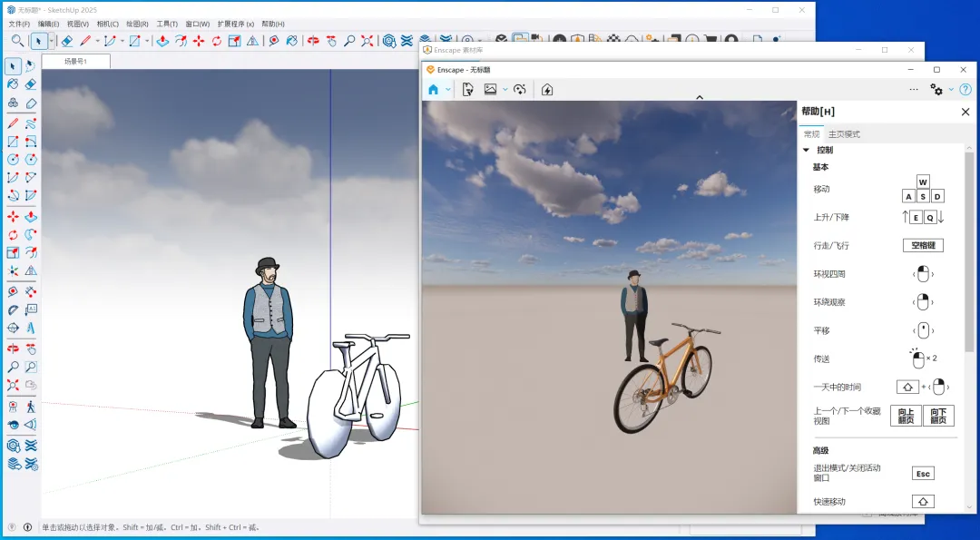Image resolution: width=980 pixels, height=540 pixels.
Task: Open the 编辑(E) menu
Action: (x=48, y=24)
